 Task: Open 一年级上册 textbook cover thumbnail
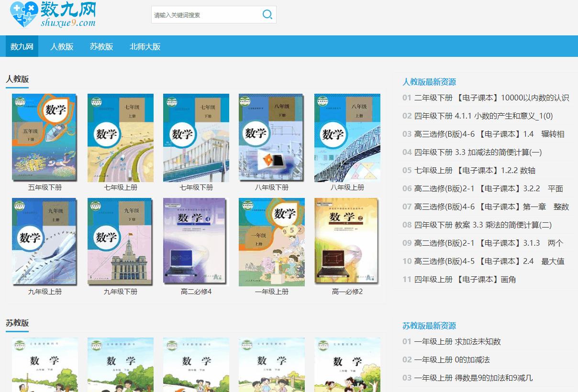tap(271, 241)
